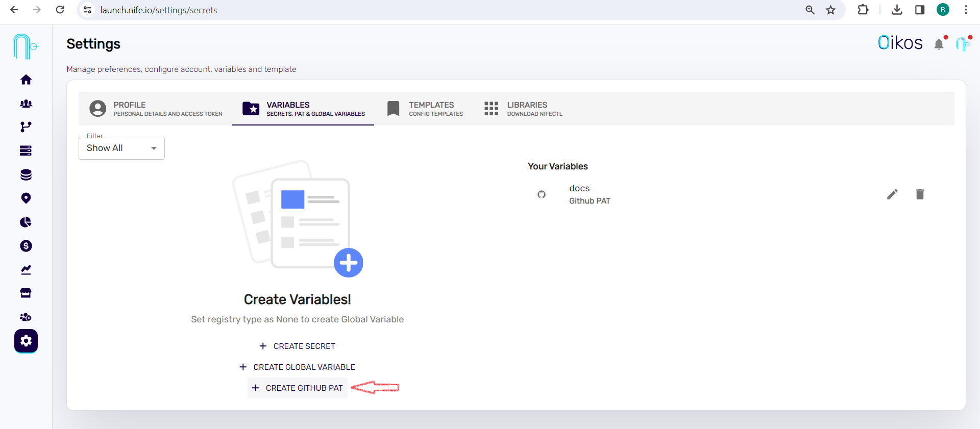Open the server stack sidebar icon

click(26, 150)
